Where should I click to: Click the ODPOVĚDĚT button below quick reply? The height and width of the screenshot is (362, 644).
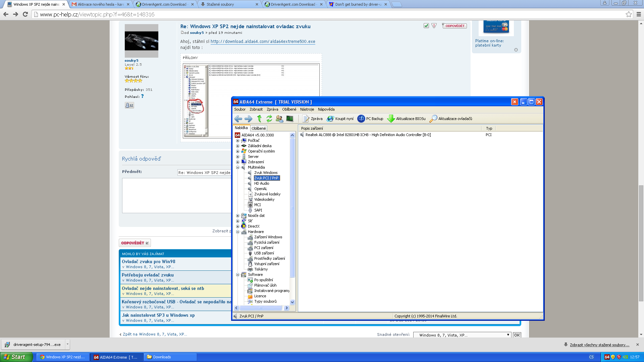(x=135, y=243)
